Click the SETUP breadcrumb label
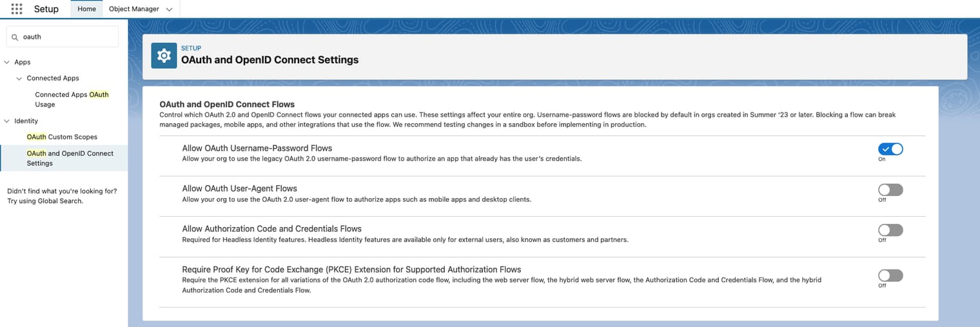 click(191, 48)
